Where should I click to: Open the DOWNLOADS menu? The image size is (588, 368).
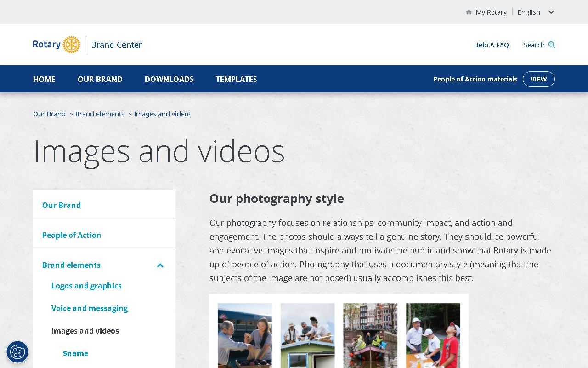(x=169, y=79)
